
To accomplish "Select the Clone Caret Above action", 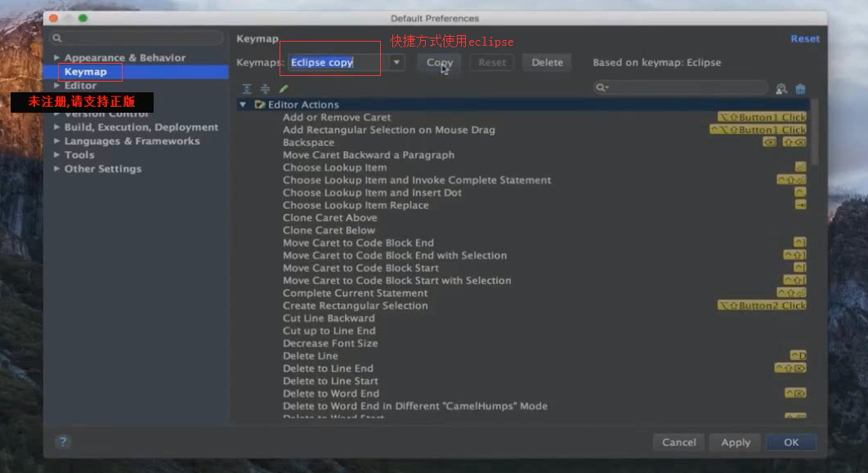I will pyautogui.click(x=330, y=218).
